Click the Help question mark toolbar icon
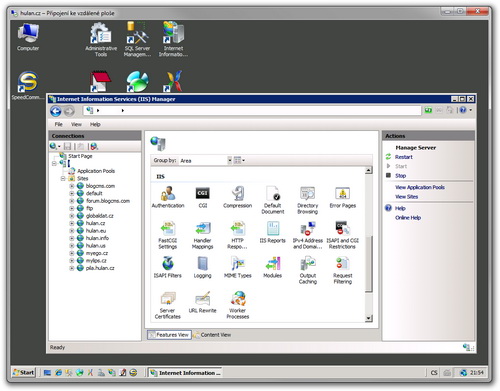 pos(463,110)
